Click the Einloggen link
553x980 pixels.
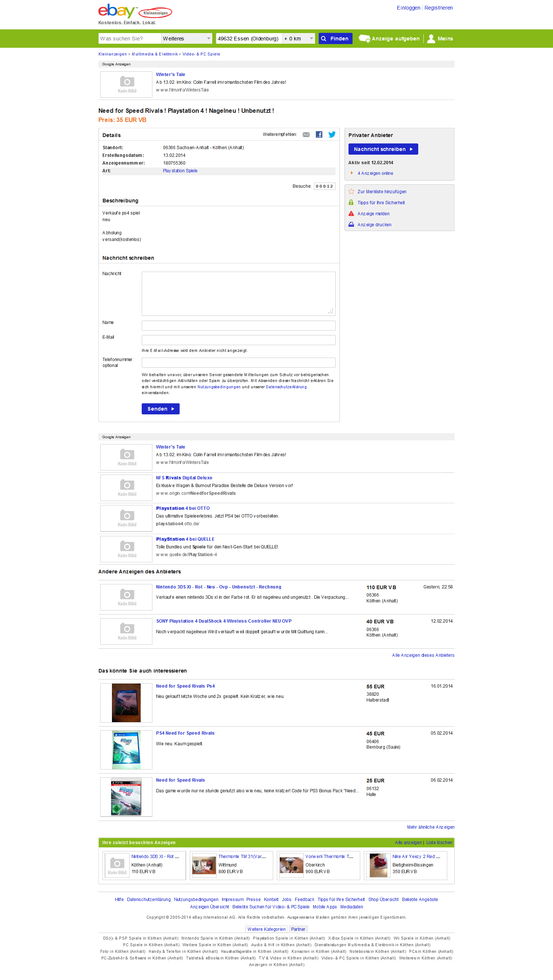click(408, 8)
